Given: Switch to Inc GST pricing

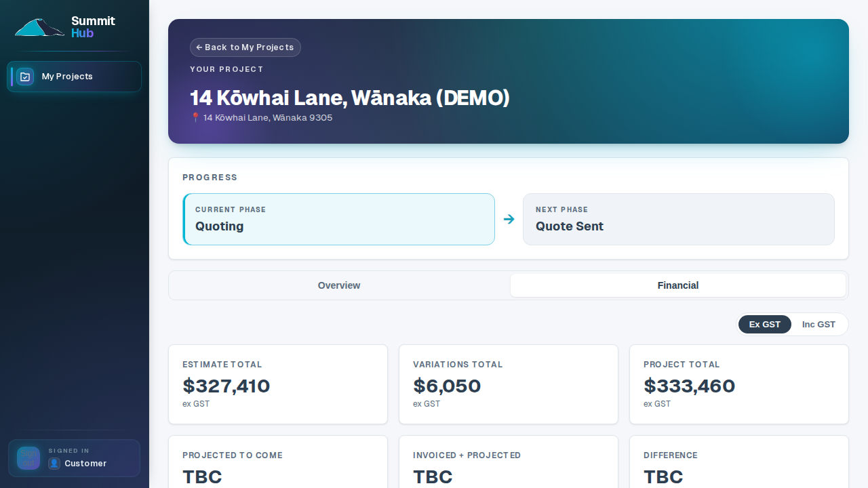Looking at the screenshot, I should [818, 324].
